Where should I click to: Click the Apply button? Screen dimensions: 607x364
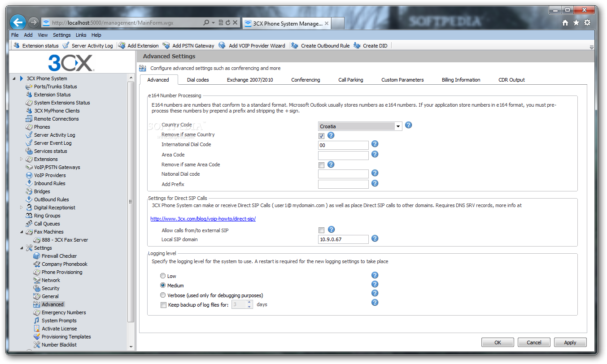coord(570,342)
